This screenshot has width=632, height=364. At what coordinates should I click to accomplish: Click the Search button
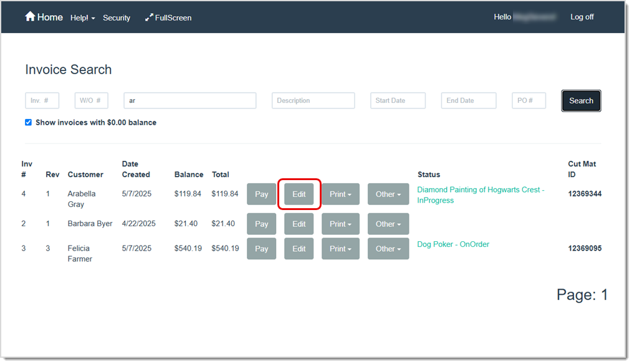point(580,100)
